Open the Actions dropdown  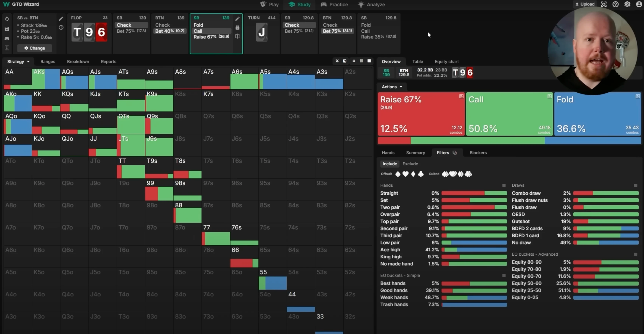coord(392,87)
